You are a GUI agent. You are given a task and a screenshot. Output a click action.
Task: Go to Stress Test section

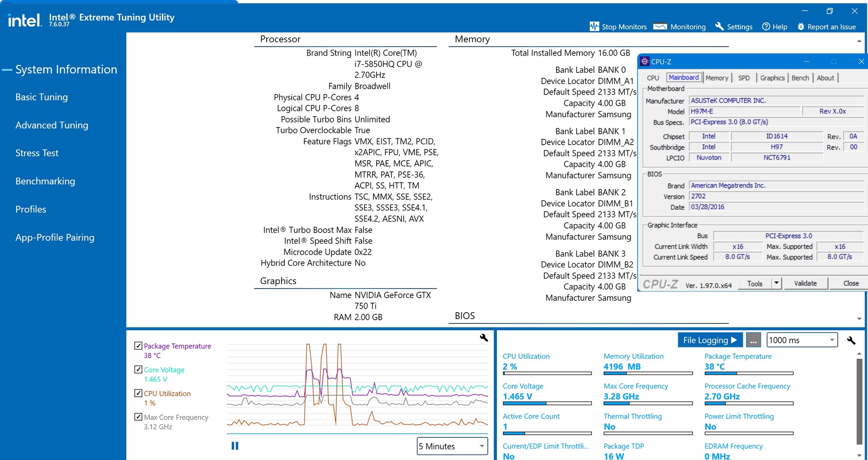tap(37, 153)
